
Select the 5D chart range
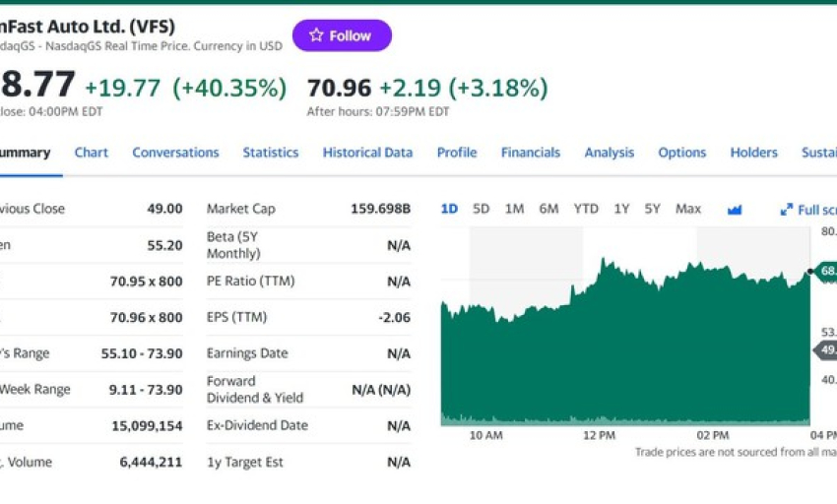tap(481, 209)
